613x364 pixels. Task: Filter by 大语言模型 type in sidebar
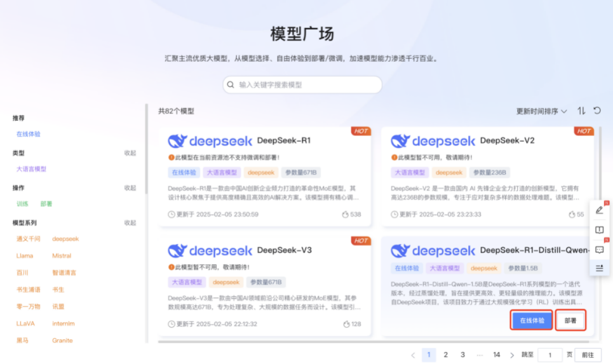(x=31, y=169)
